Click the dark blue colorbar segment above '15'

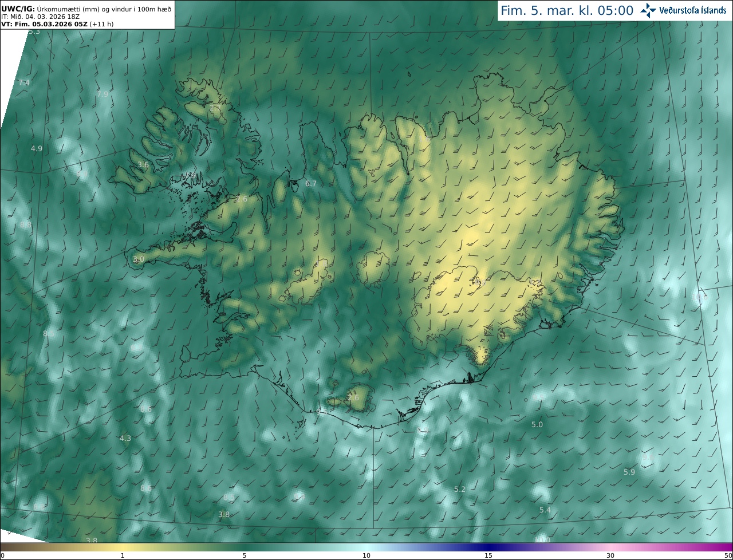click(488, 547)
